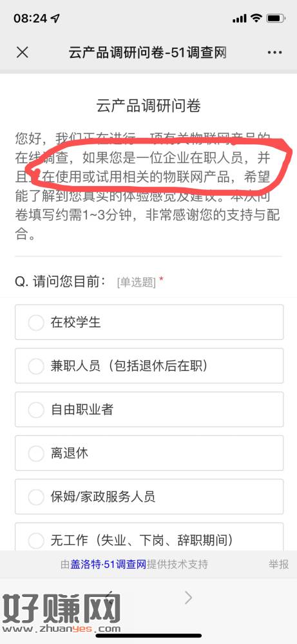
Task: Tap the location arrow beside the time
Action: [x=55, y=19]
